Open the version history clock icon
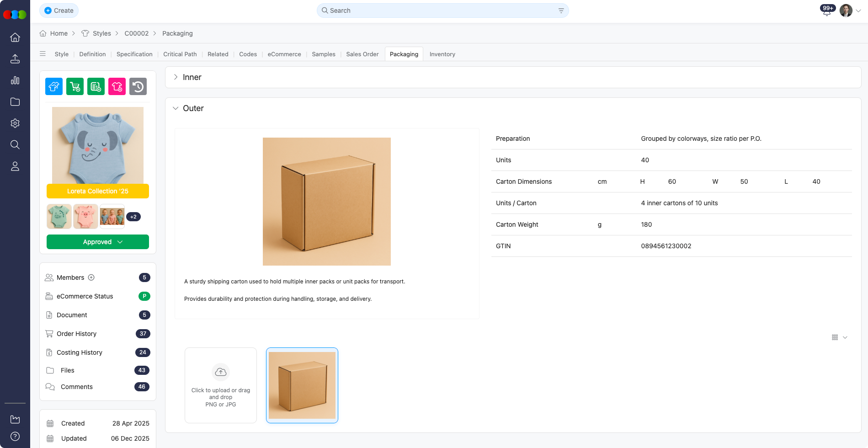This screenshot has height=448, width=868. click(x=138, y=86)
